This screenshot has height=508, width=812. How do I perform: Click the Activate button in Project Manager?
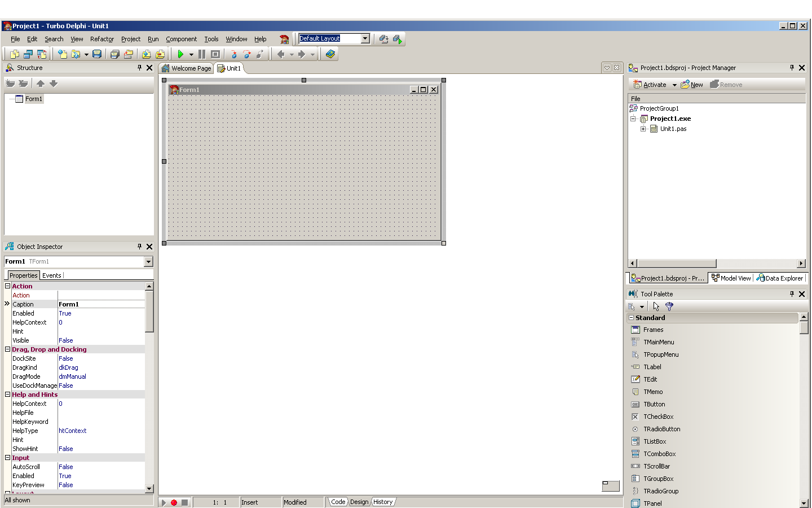pos(650,85)
